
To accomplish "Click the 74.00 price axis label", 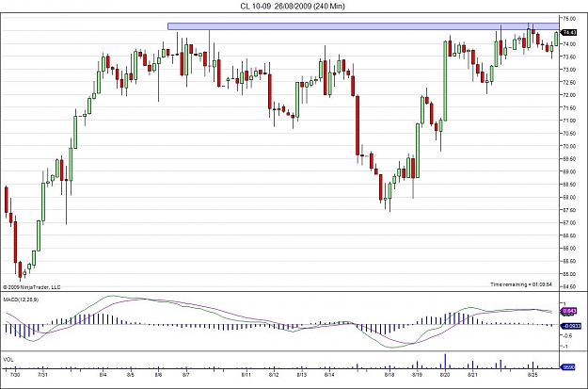I will pos(569,44).
